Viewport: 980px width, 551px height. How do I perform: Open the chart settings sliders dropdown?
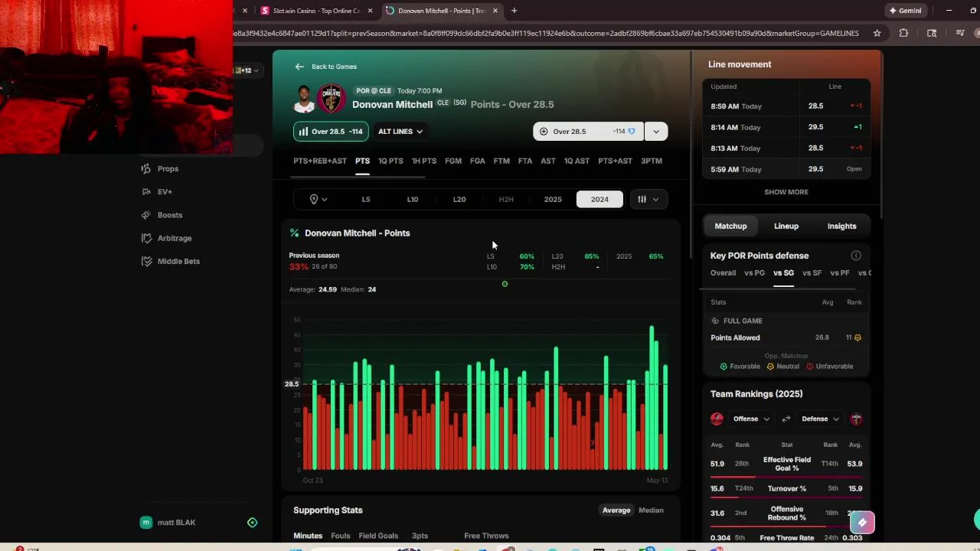click(x=648, y=199)
